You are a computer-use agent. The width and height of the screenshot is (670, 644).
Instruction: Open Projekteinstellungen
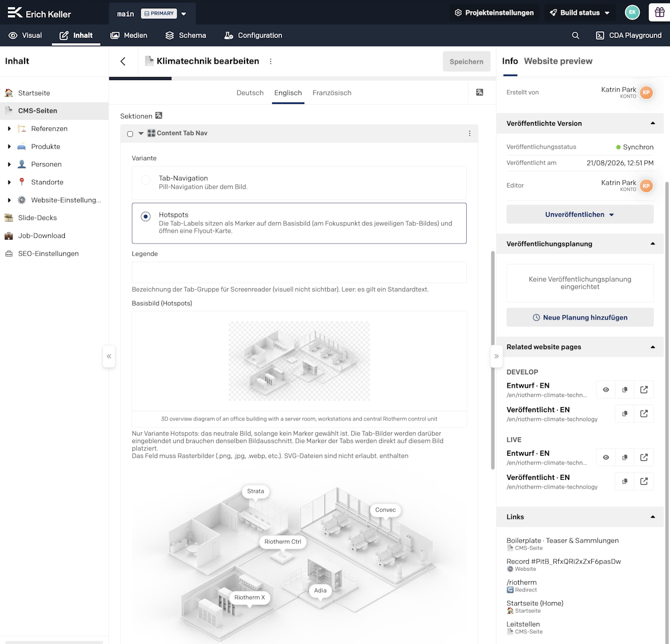point(494,12)
